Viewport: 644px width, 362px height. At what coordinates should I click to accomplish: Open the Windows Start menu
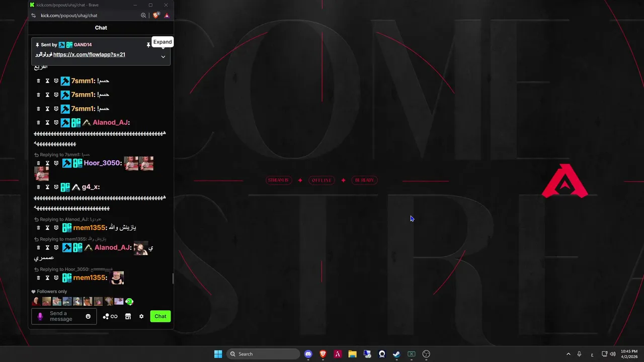[218, 354]
